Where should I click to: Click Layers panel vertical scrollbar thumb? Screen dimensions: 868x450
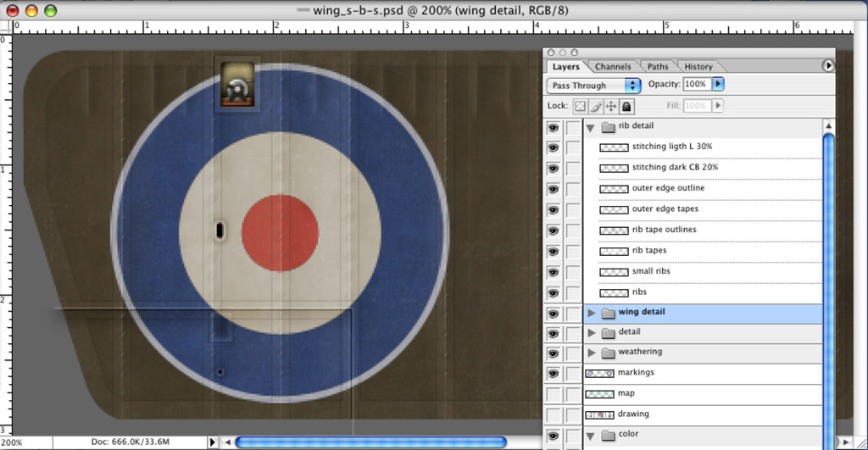(x=829, y=292)
